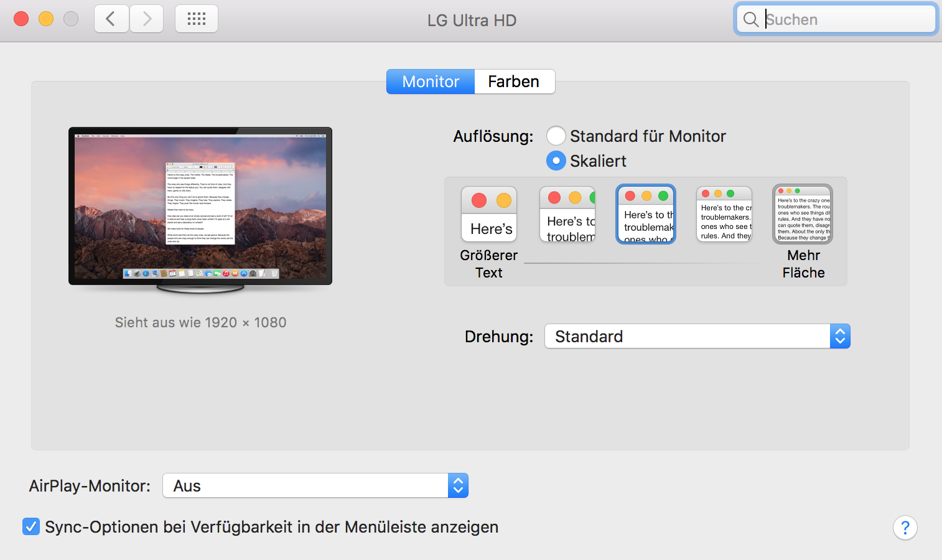Click the Auflösung label
The height and width of the screenshot is (560, 942).
[x=493, y=136]
